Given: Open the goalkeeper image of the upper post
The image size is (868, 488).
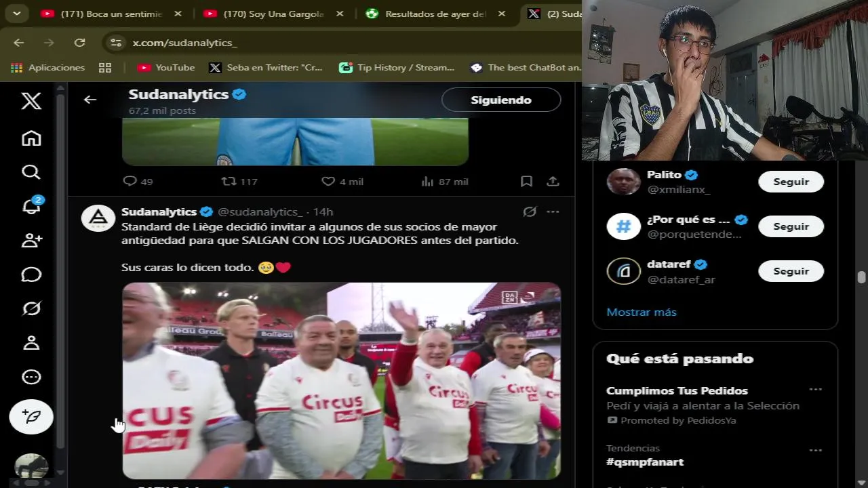Looking at the screenshot, I should tap(295, 142).
